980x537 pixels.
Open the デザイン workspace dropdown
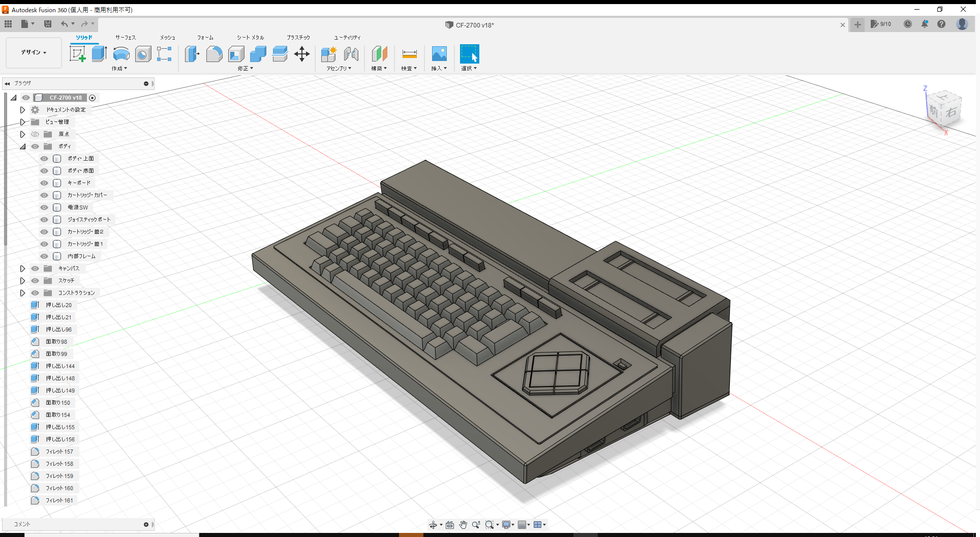pyautogui.click(x=33, y=52)
